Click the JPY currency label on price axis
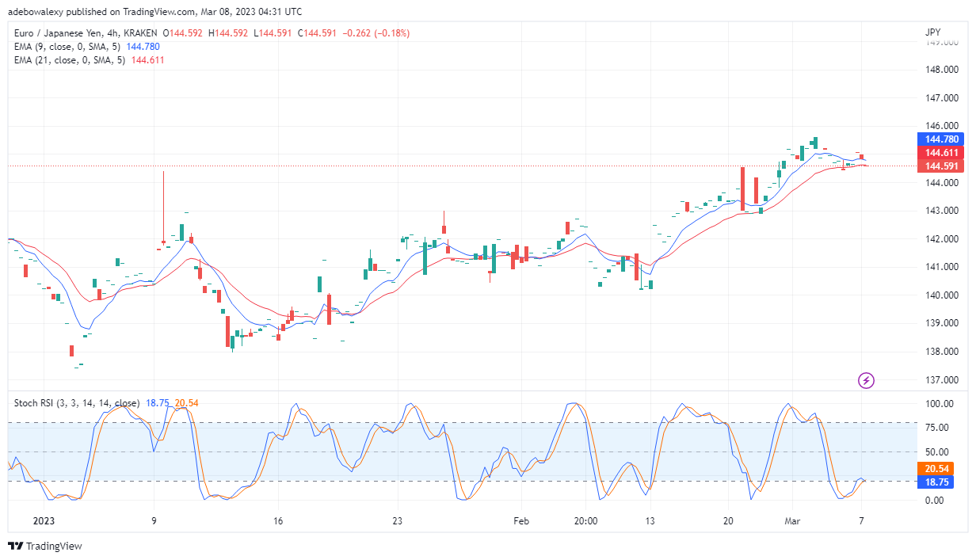This screenshot has height=560, width=976. [932, 32]
